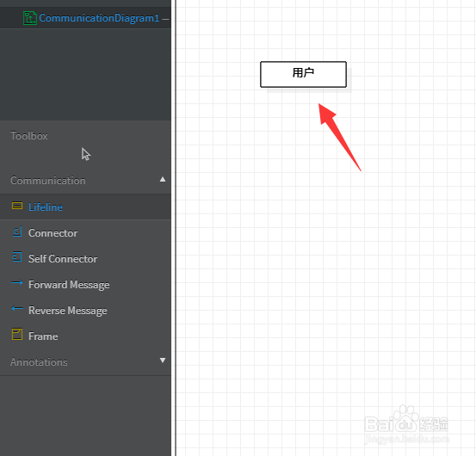Click the Connector tool icon
The height and width of the screenshot is (456, 476).
click(x=17, y=231)
